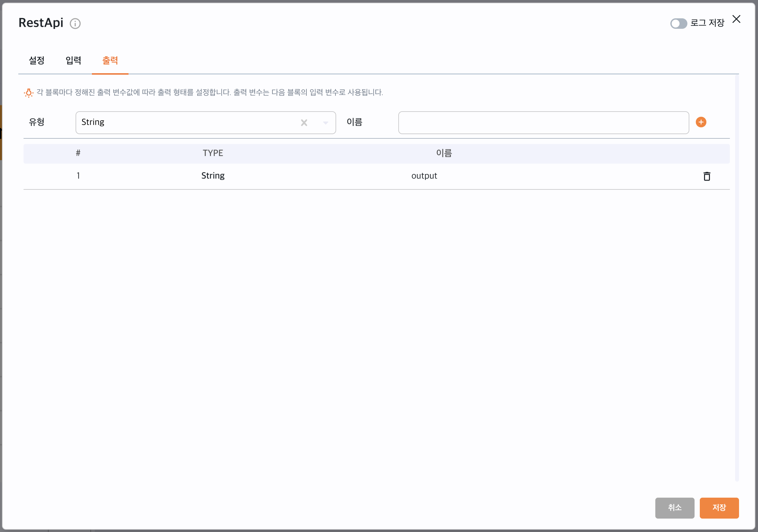Click the 이름 column header in table
Image resolution: width=758 pixels, height=532 pixels.
coord(444,153)
